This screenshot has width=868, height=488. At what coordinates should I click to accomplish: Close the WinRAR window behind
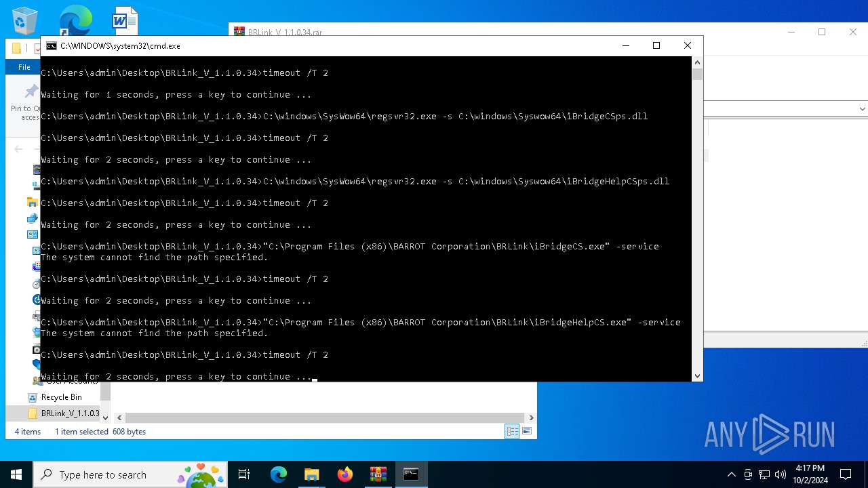tap(853, 32)
